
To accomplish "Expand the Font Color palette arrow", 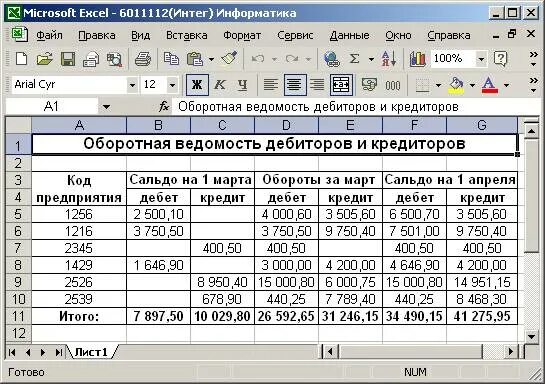I will [506, 85].
